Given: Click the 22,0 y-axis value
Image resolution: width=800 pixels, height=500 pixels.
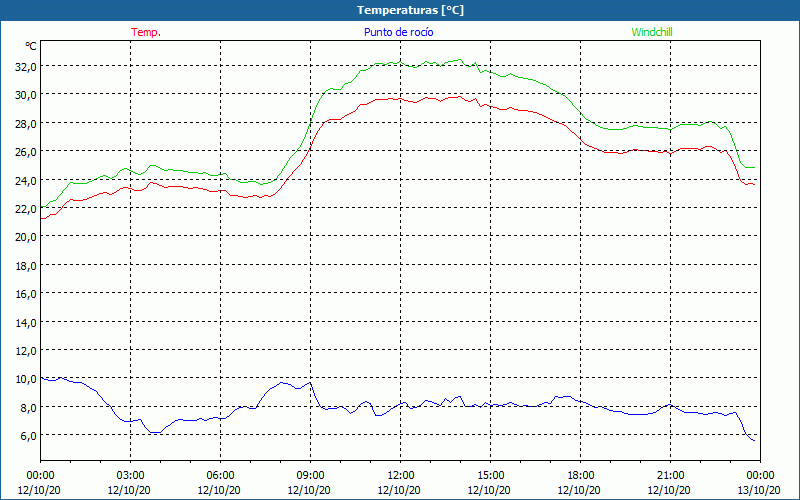Looking at the screenshot, I should [26, 208].
